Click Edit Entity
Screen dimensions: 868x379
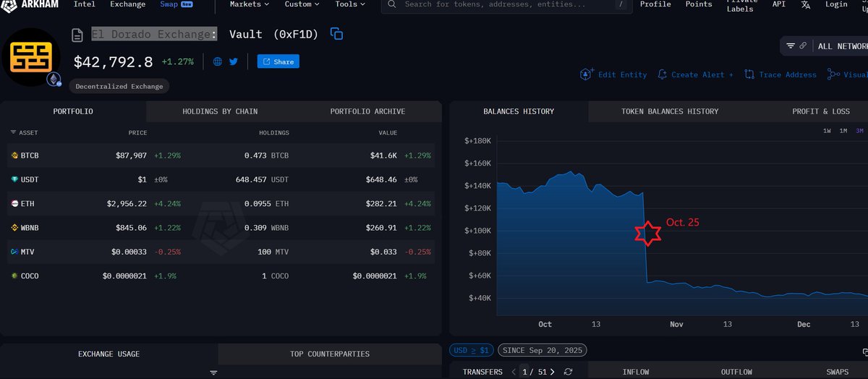[613, 74]
